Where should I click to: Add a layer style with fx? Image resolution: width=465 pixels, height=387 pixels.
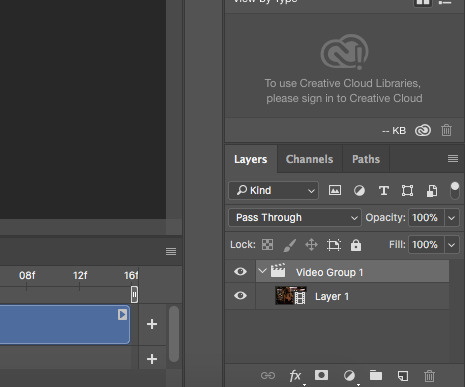(296, 376)
